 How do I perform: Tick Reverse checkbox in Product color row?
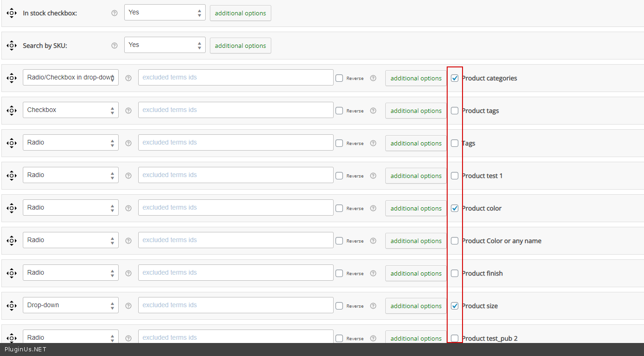pos(339,208)
